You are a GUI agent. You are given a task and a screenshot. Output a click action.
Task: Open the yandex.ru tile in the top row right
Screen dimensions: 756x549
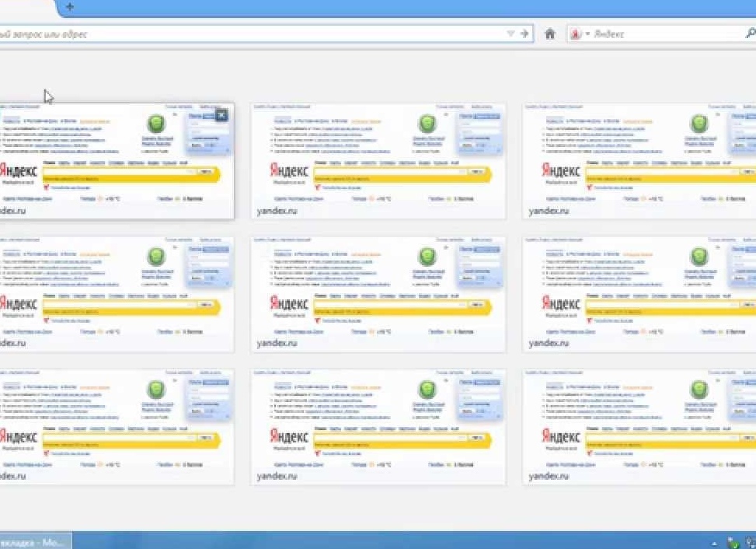click(639, 161)
